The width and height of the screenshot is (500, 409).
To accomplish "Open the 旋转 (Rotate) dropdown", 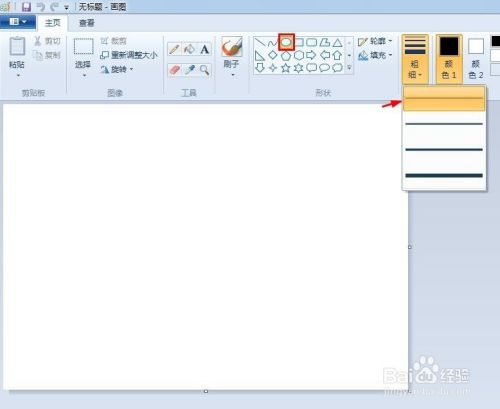I will pyautogui.click(x=117, y=69).
